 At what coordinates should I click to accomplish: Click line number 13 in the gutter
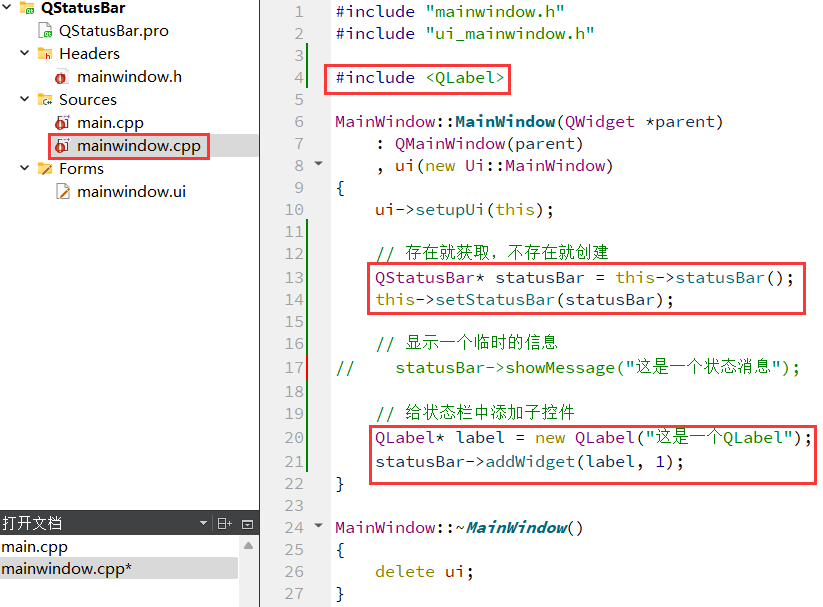(x=294, y=277)
